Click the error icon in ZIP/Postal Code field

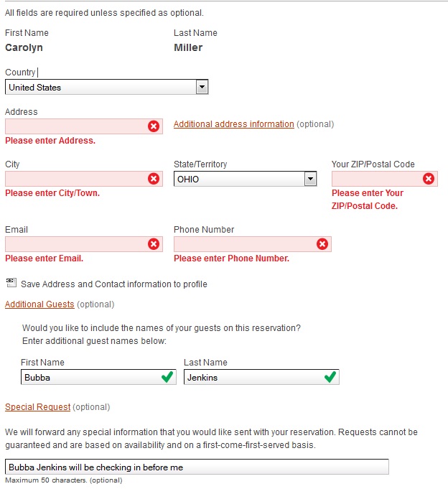point(429,179)
